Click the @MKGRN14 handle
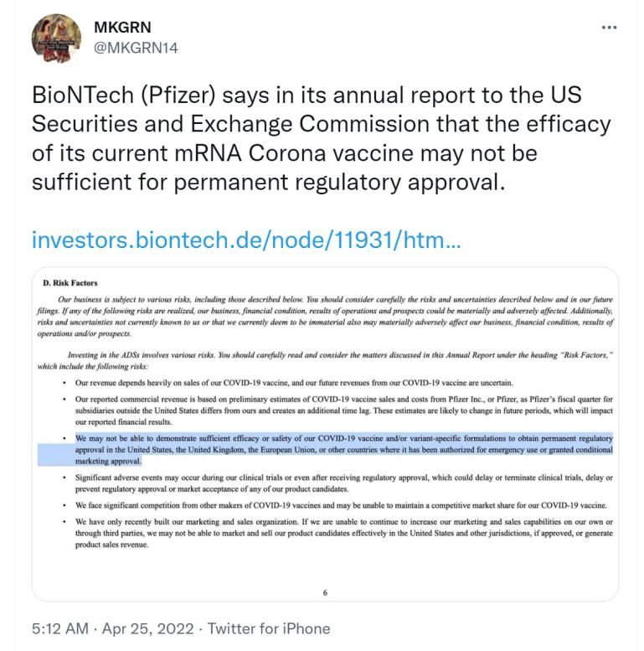Screen dimensions: 644x651 (x=136, y=48)
